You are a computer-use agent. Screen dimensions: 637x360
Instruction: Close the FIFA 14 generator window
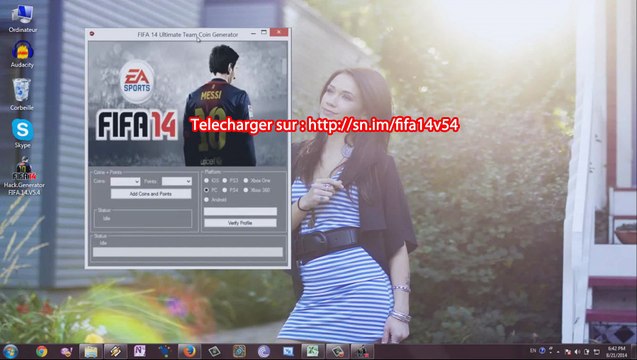tap(279, 32)
